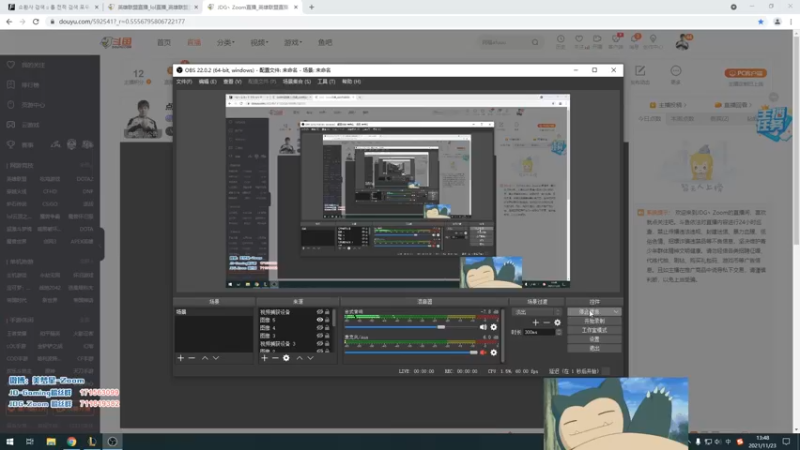Open microphone audio settings gear

click(x=493, y=352)
